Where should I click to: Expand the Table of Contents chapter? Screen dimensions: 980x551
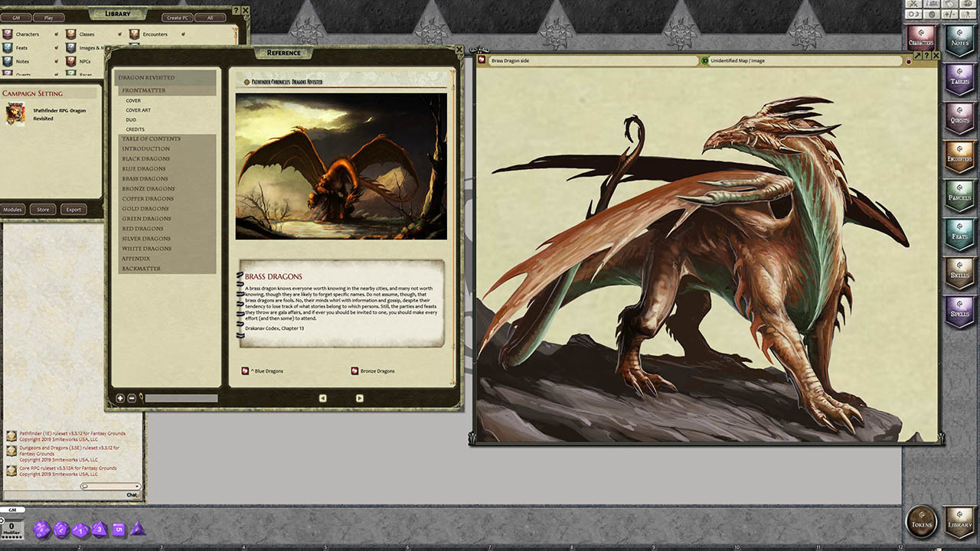click(x=167, y=139)
